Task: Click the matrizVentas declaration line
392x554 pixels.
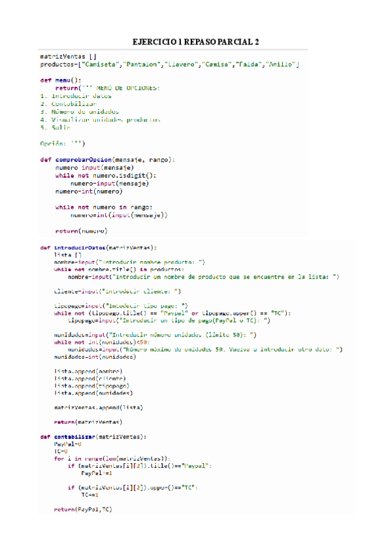Action: (x=68, y=57)
